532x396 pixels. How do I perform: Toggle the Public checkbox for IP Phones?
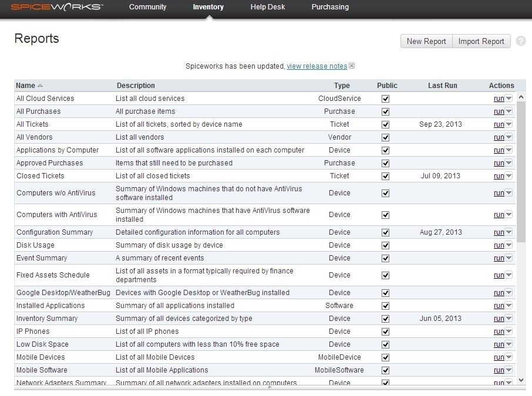(386, 331)
